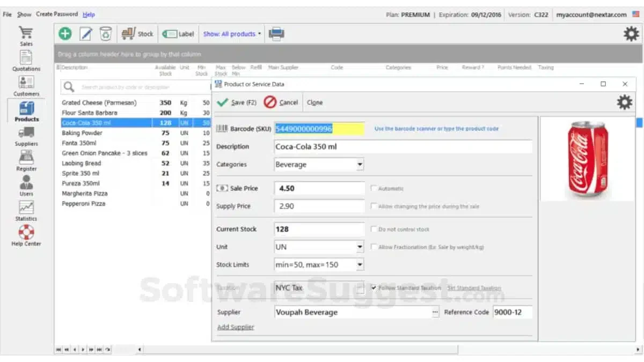
Task: Open the Register icon in sidebar
Action: click(x=26, y=157)
